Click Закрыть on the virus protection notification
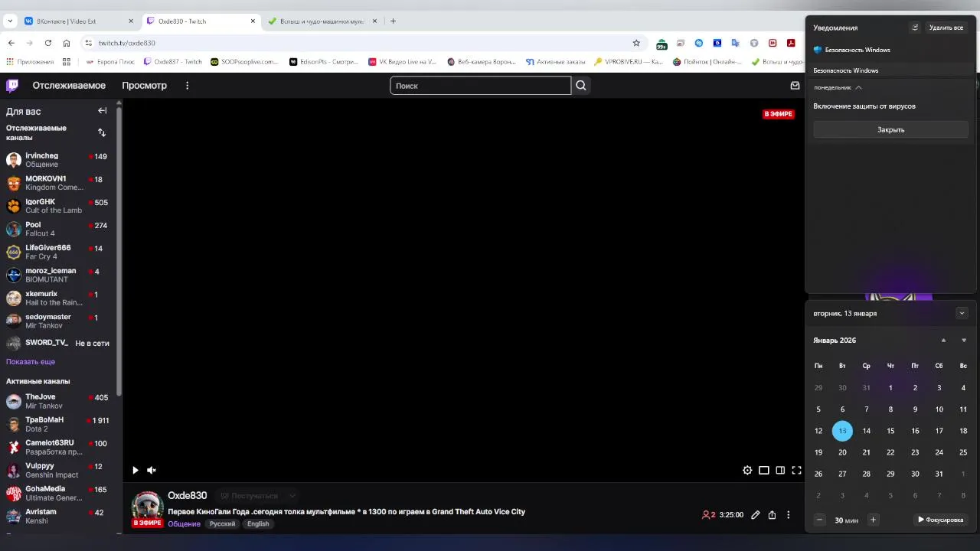The image size is (980, 551). (x=890, y=129)
